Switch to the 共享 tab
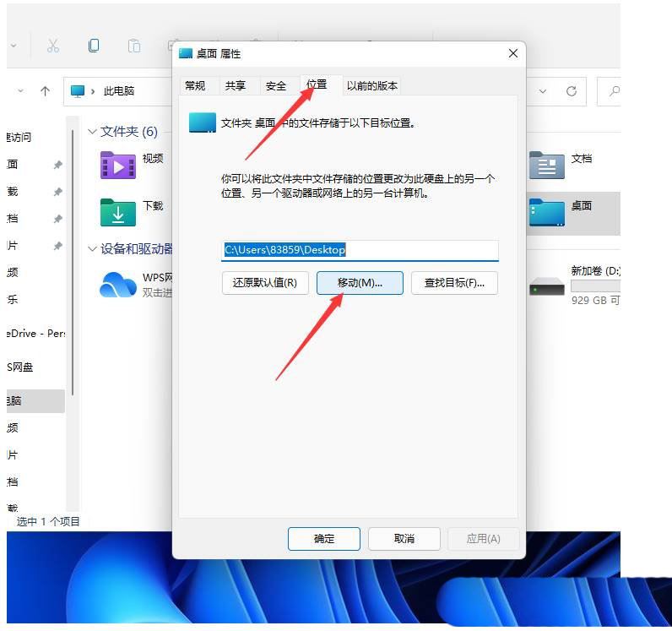672x631 pixels. [x=236, y=86]
